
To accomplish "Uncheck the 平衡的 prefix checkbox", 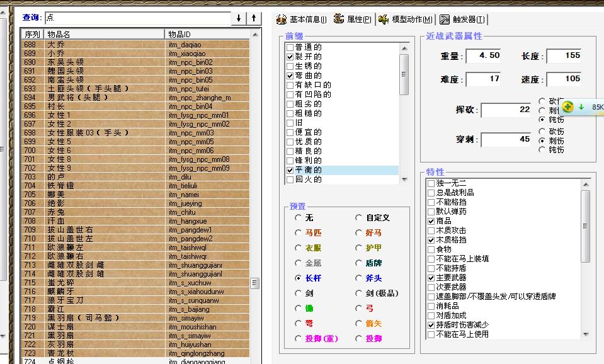I will 290,170.
